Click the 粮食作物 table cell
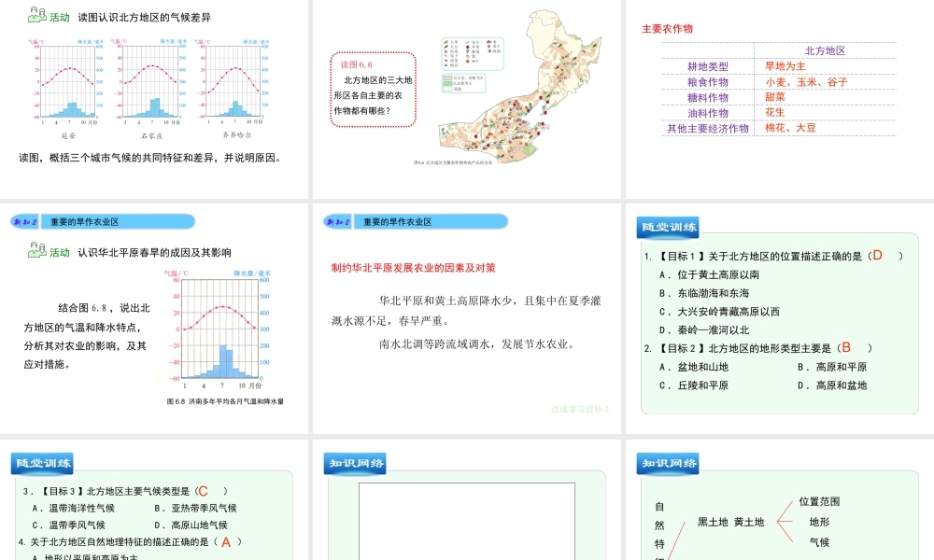 (x=708, y=82)
